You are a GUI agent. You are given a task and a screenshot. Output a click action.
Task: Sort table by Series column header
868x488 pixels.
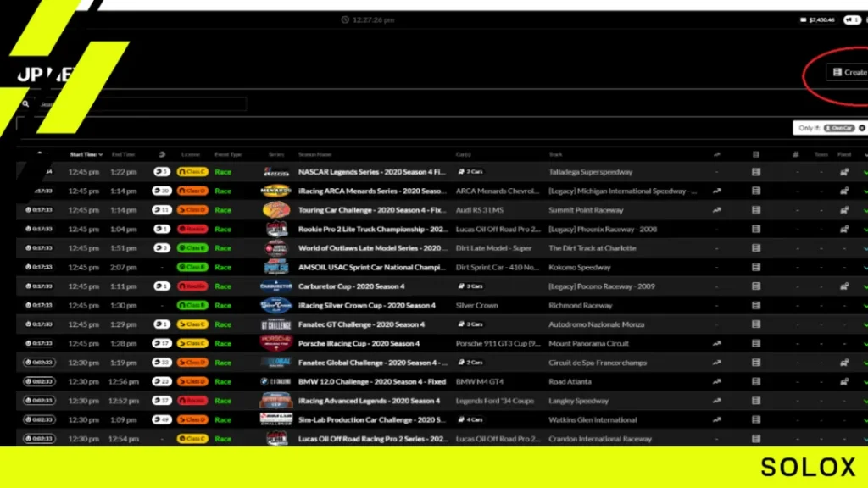[x=276, y=154]
